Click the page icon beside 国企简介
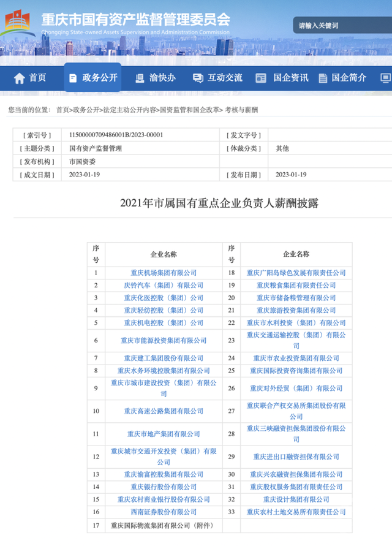The image size is (392, 546). (x=323, y=78)
